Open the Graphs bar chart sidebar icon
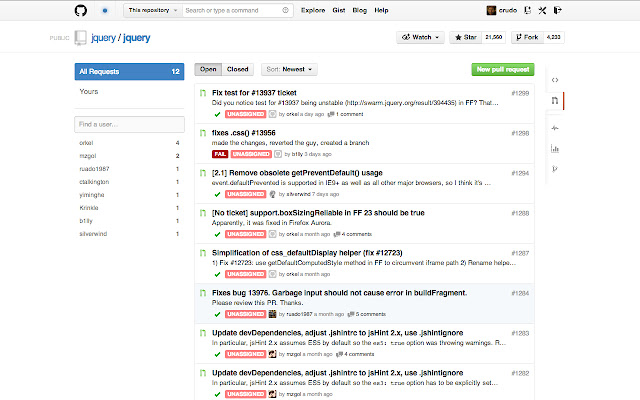Viewport: 640px width, 400px height. coord(555,149)
